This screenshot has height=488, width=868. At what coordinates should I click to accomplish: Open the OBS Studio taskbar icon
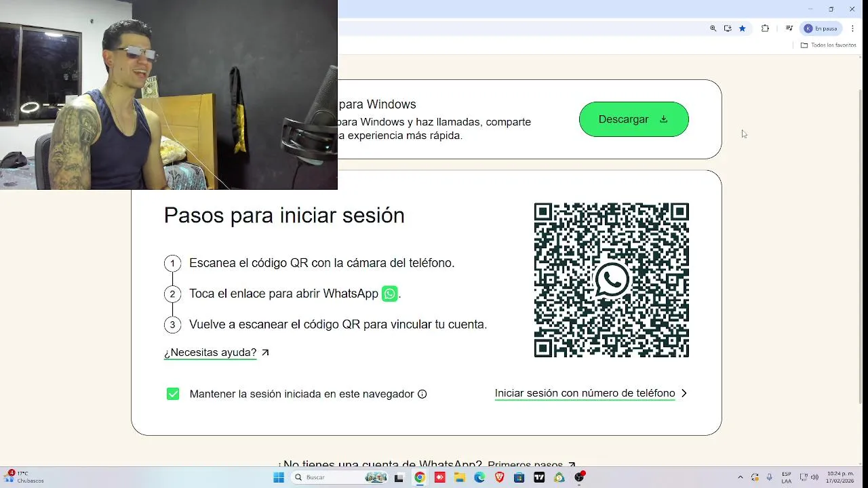579,477
